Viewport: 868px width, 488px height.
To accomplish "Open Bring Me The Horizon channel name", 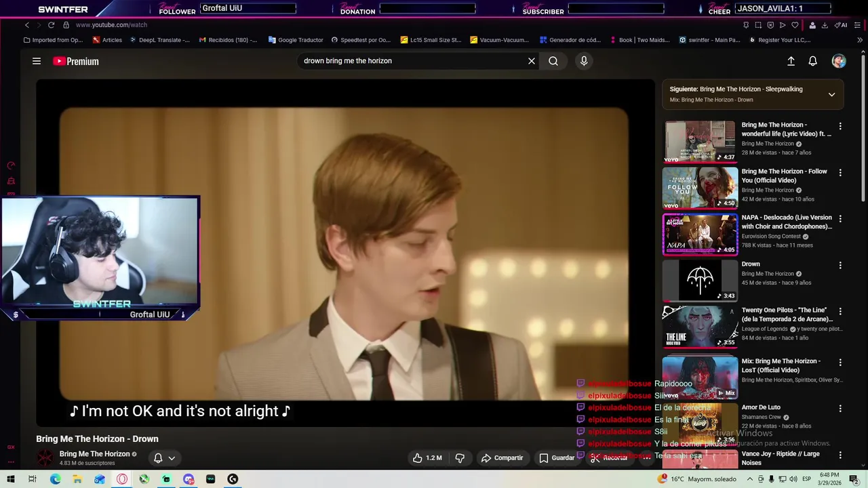I will 94,454.
